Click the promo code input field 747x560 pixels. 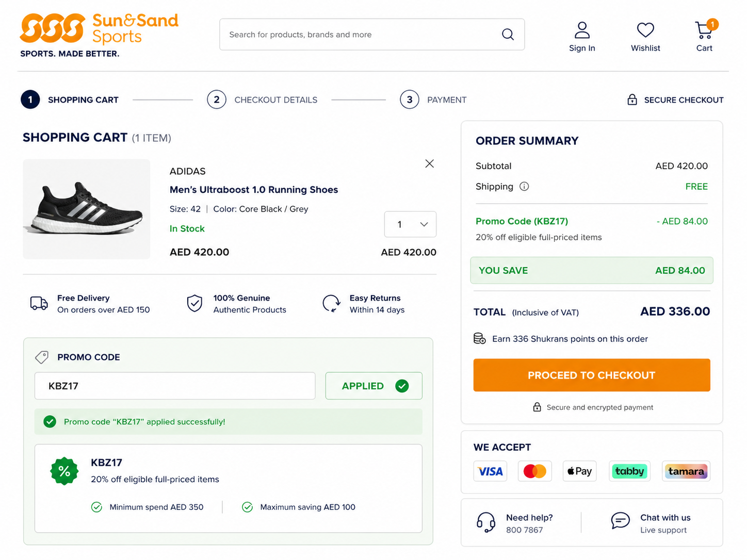175,386
